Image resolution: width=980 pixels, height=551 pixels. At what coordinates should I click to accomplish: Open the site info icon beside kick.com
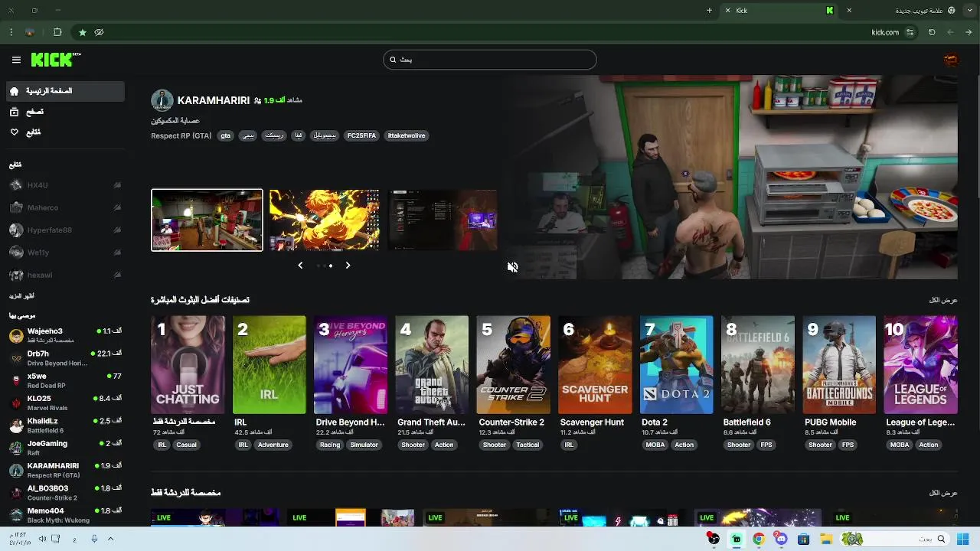tap(910, 32)
